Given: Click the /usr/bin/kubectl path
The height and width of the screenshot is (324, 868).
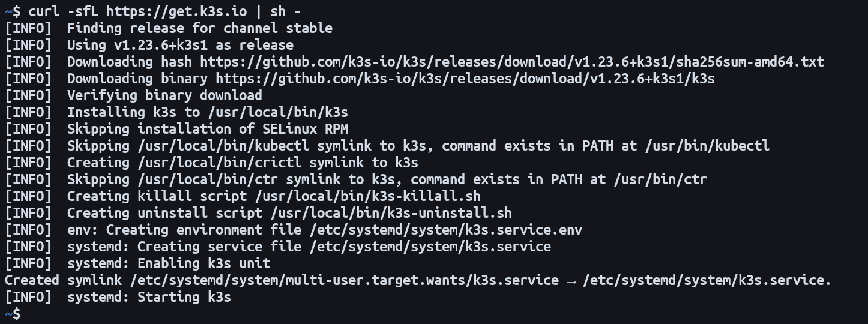Looking at the screenshot, I should tap(707, 145).
